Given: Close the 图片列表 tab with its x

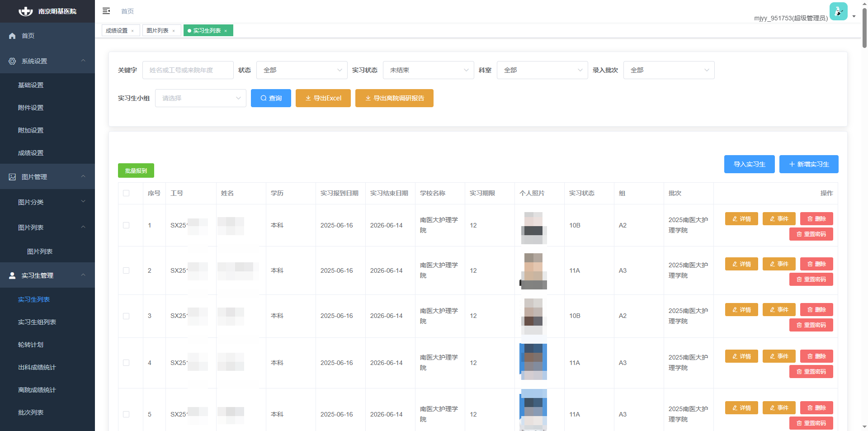Looking at the screenshot, I should (x=174, y=31).
